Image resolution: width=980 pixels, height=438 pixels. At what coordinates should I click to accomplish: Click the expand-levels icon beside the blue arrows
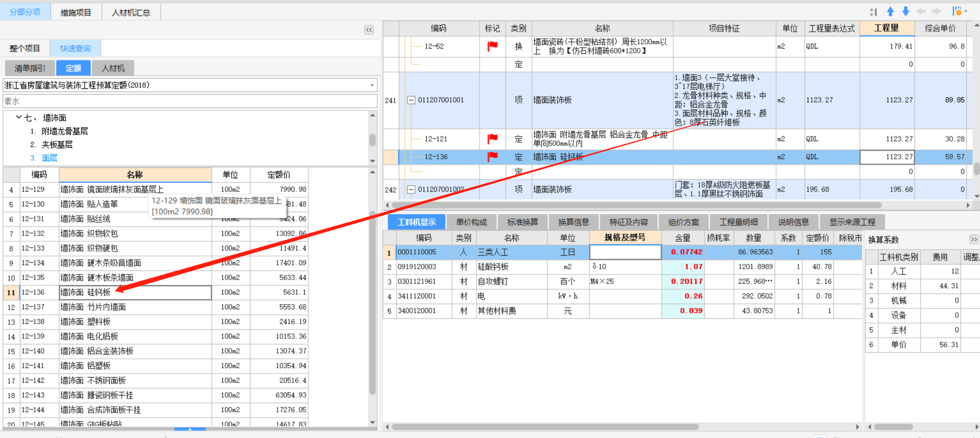[x=873, y=12]
